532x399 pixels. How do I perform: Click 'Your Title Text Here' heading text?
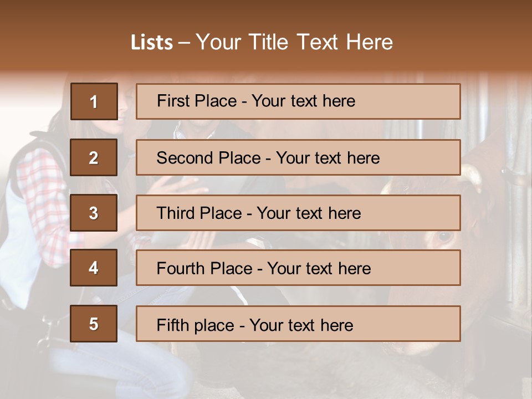pos(294,43)
